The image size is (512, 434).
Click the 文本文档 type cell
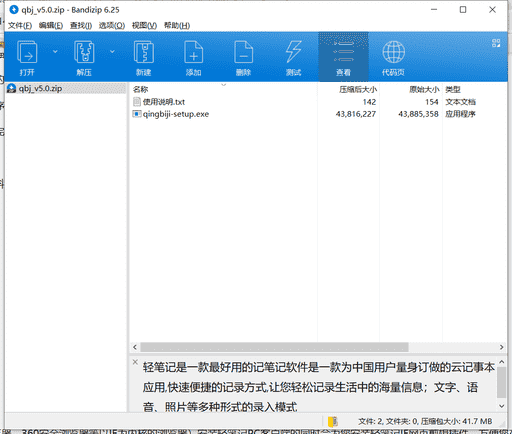[460, 102]
